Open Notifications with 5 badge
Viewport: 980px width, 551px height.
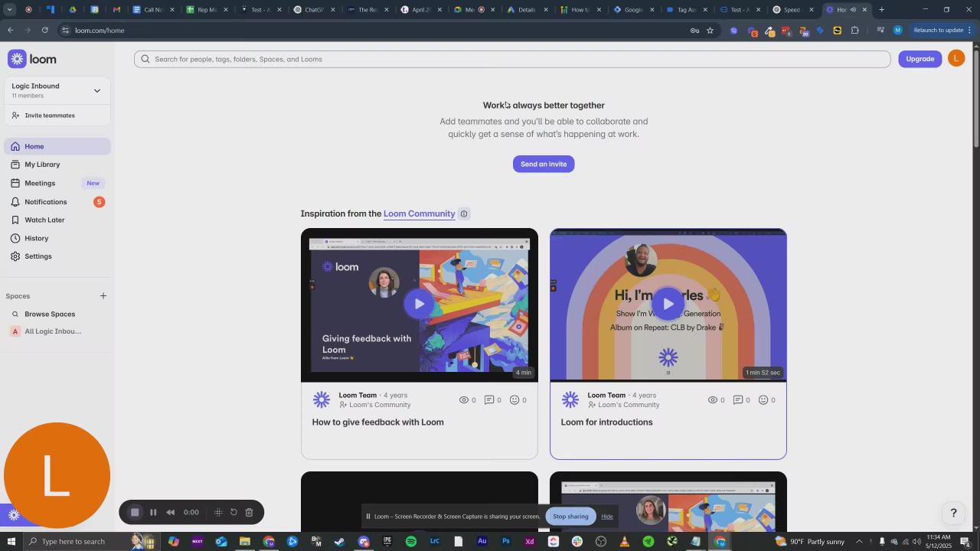57,202
